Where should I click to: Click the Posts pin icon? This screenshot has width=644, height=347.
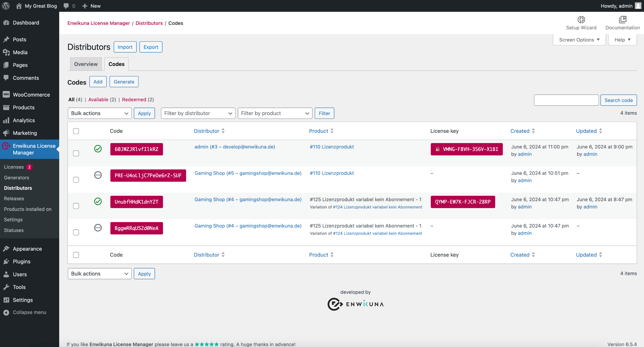[x=6, y=39]
